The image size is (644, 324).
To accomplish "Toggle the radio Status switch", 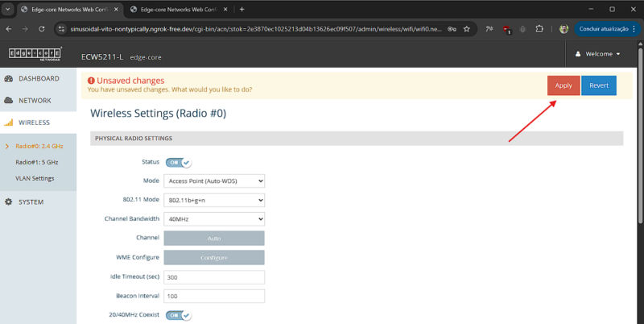I will (178, 163).
